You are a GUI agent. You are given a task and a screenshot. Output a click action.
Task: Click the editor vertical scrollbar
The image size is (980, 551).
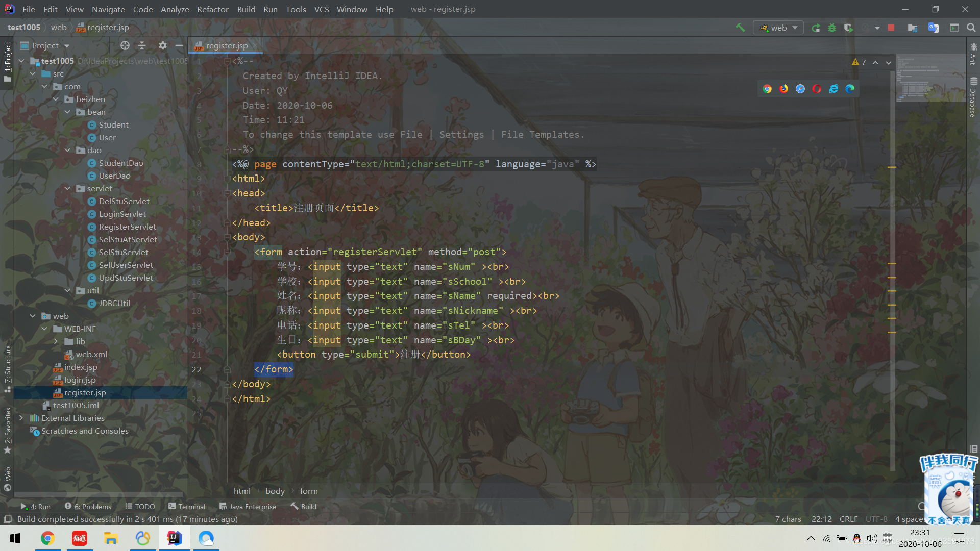pos(892,270)
